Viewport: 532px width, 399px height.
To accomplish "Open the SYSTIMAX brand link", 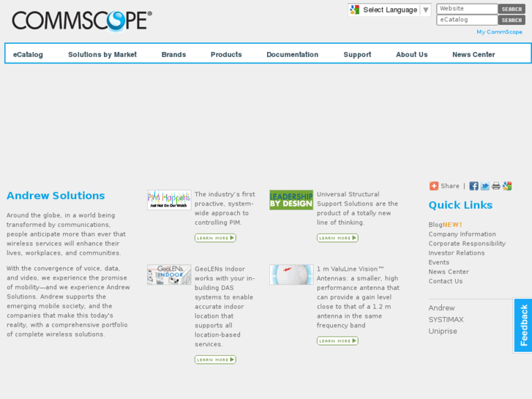I will (446, 319).
